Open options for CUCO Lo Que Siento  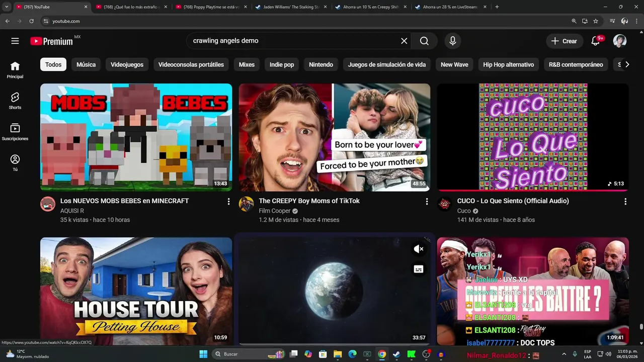625,202
